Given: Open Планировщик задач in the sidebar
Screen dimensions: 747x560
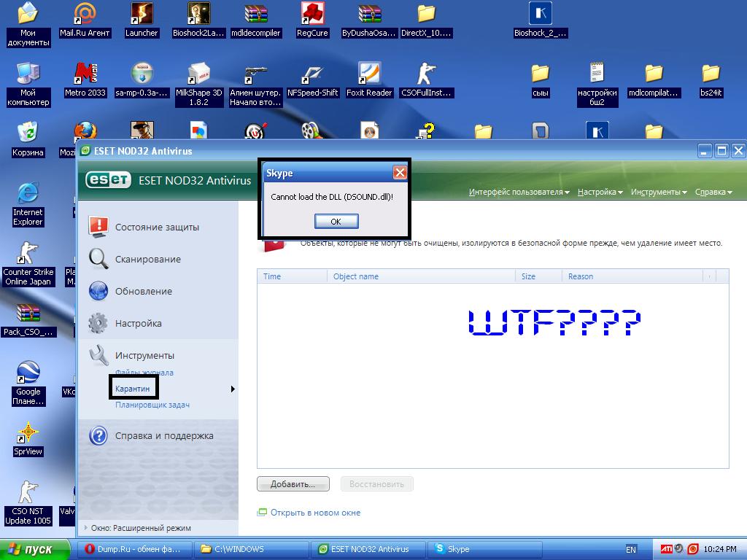Looking at the screenshot, I should [x=152, y=405].
